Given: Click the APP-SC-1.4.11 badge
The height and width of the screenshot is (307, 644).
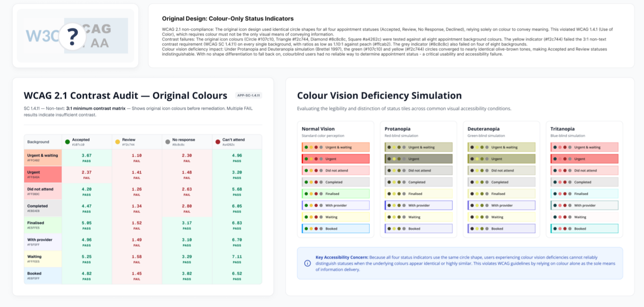Looking at the screenshot, I should click(x=249, y=95).
